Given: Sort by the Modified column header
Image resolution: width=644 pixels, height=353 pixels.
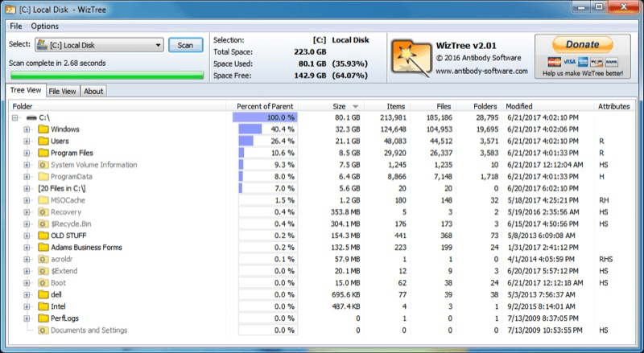Looking at the screenshot, I should (548, 106).
